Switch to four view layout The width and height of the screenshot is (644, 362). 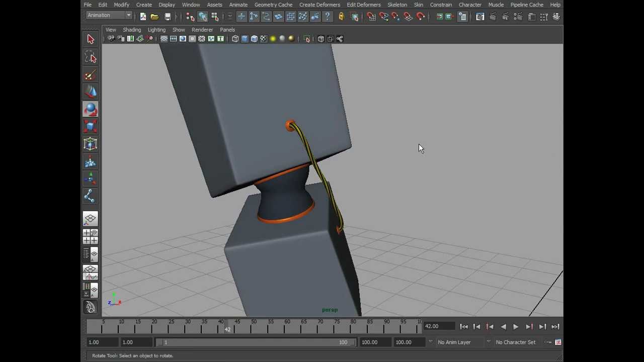(91, 236)
